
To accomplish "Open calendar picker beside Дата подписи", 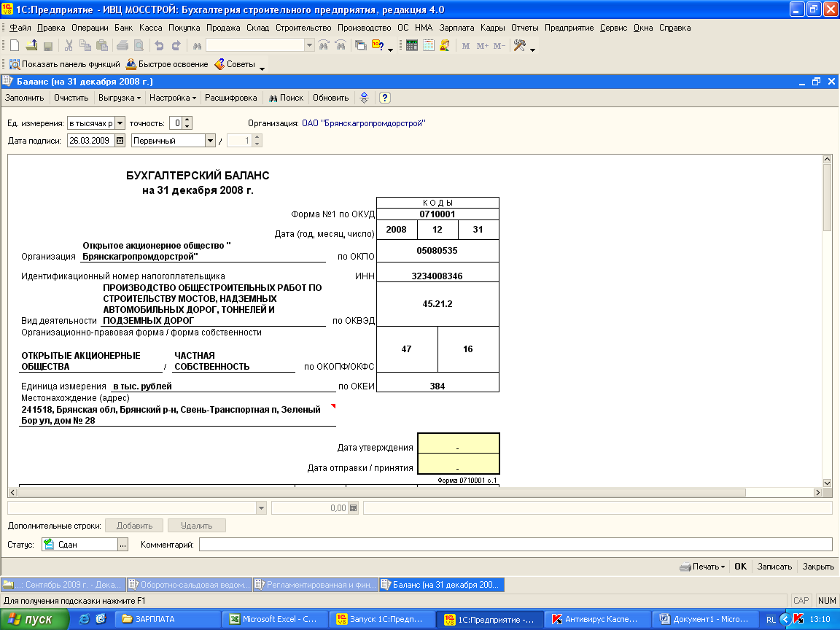I will tap(120, 141).
